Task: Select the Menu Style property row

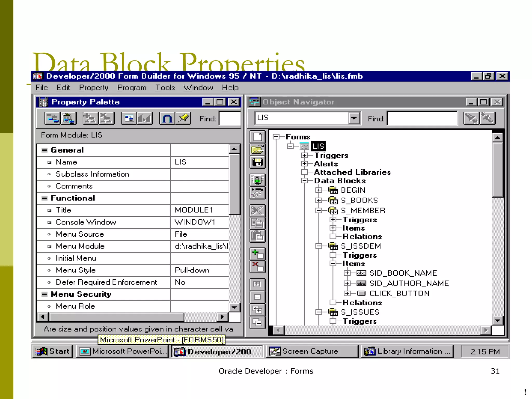Action: 132,270
